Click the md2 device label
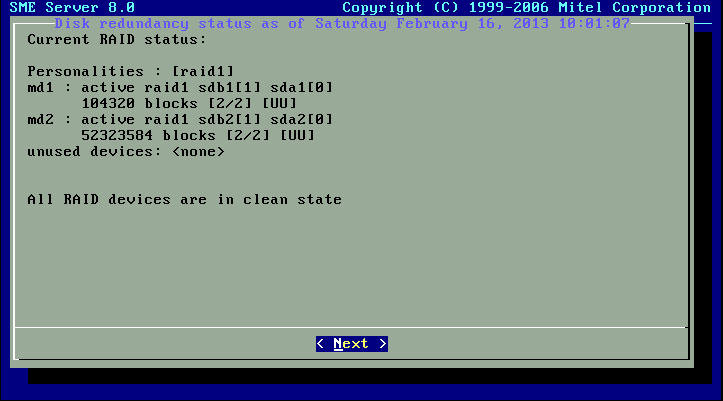Viewport: 723px width, 401px height. click(x=41, y=120)
